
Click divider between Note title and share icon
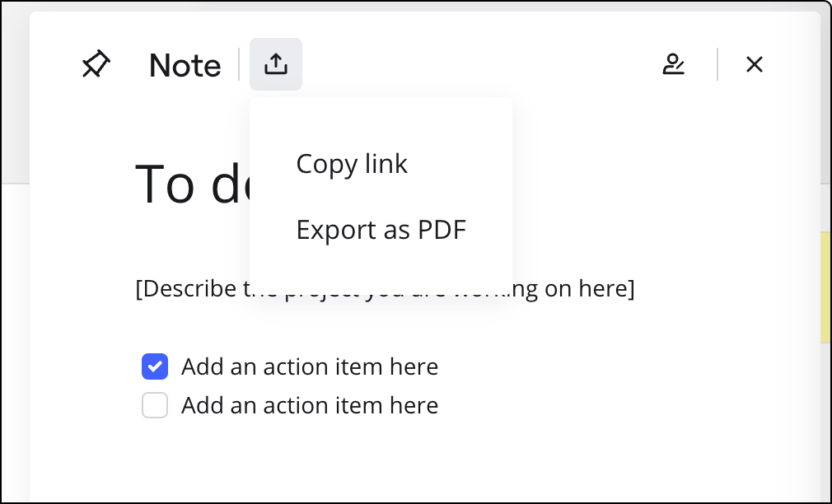(x=239, y=64)
